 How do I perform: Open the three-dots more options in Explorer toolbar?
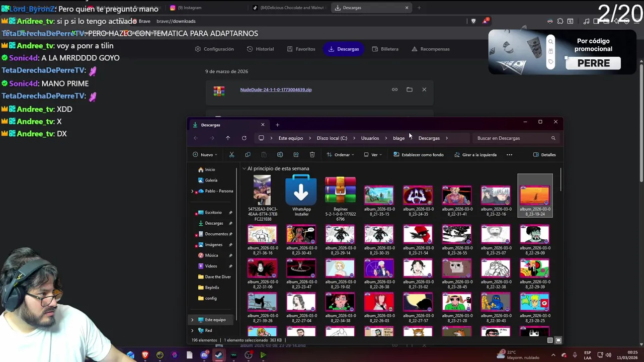(x=509, y=155)
